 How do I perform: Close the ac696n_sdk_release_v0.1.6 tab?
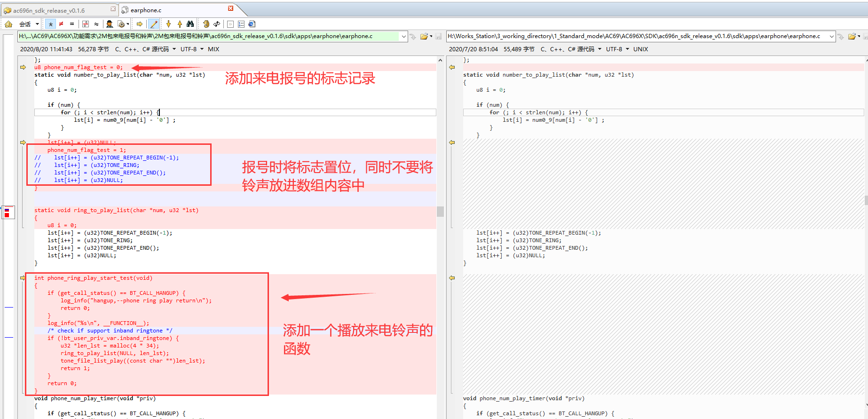point(113,8)
